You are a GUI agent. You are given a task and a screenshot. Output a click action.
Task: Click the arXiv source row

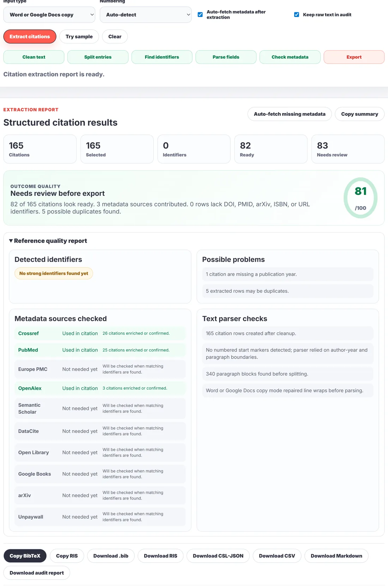click(x=100, y=496)
